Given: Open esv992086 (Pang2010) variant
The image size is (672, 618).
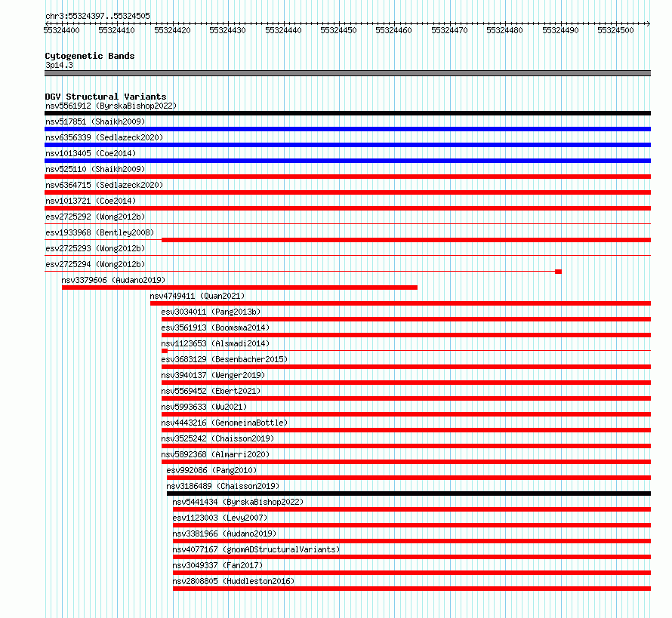Looking at the screenshot, I should point(211,470).
